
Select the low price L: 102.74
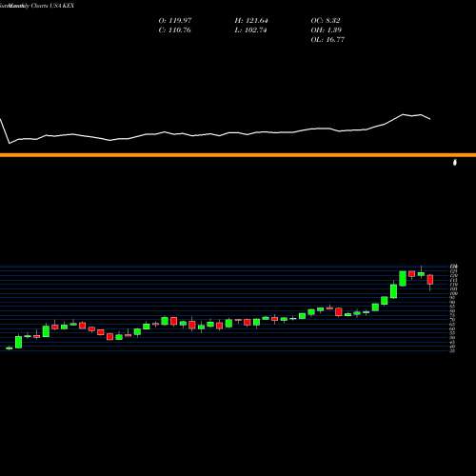click(x=250, y=30)
